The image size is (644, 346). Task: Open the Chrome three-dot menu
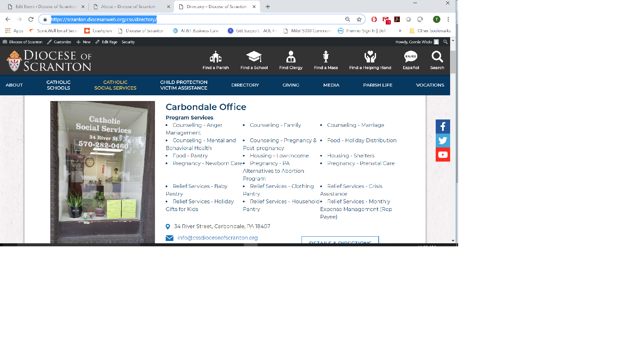click(x=448, y=19)
